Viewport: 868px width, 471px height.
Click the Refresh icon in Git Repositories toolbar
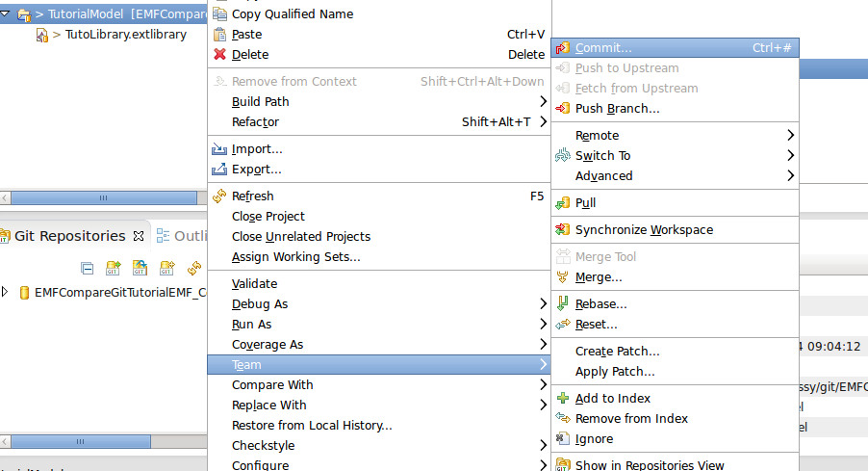point(194,268)
